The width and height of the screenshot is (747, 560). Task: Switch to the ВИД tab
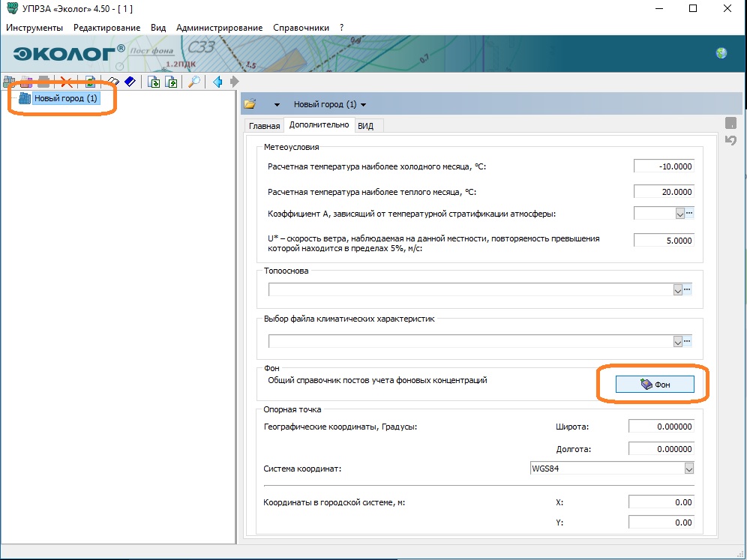tap(365, 126)
